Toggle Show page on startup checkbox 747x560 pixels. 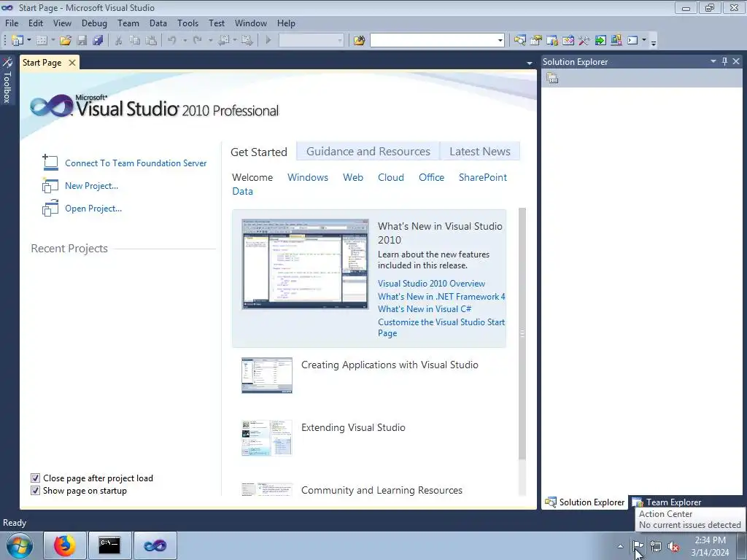point(35,491)
